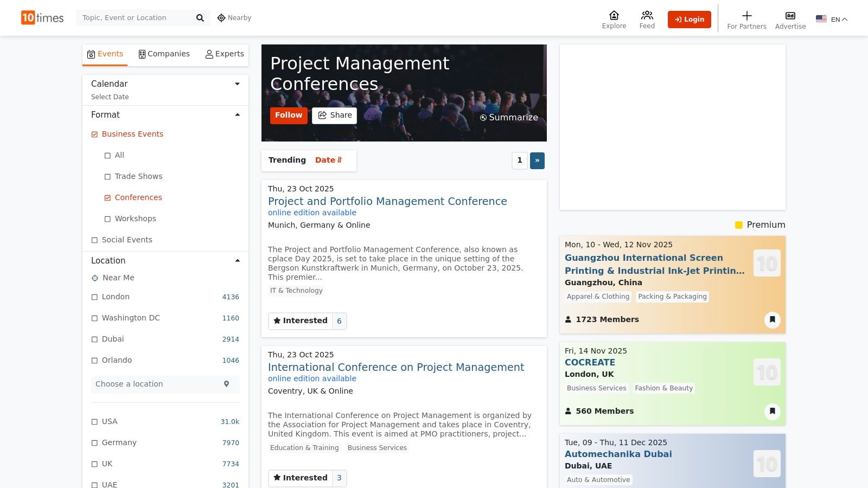
Task: Bookmark the COCREATE event
Action: [x=772, y=411]
